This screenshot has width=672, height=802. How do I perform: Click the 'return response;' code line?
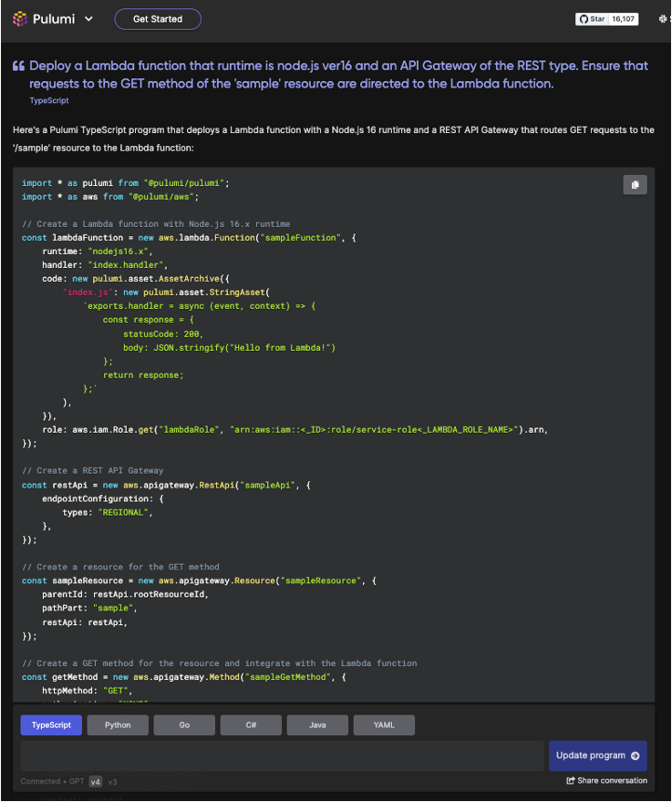(x=143, y=375)
